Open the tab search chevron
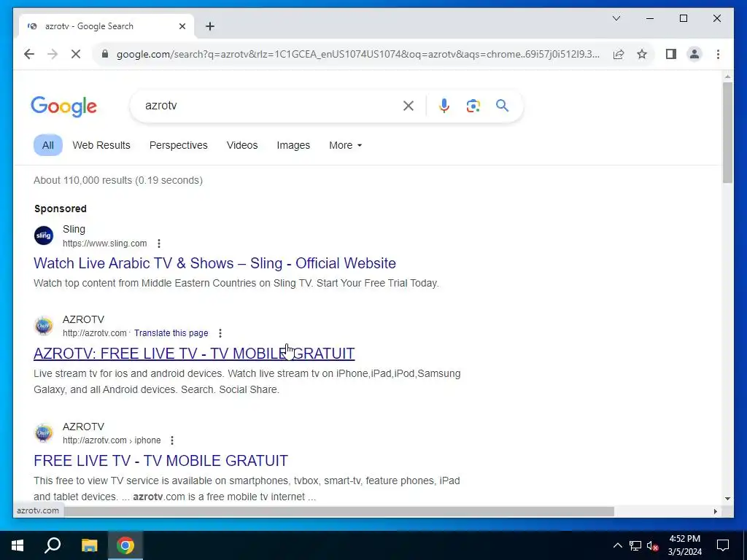Image resolution: width=747 pixels, height=560 pixels. pyautogui.click(x=616, y=18)
